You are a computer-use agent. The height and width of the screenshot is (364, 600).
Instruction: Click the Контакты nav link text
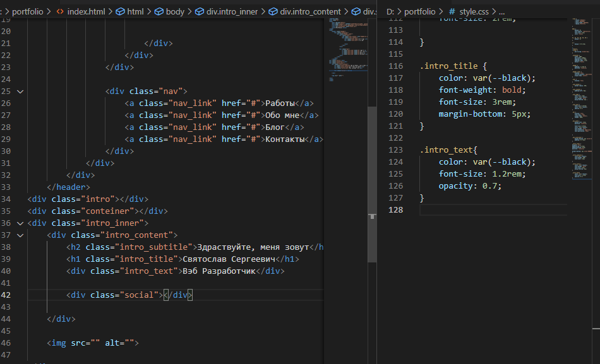(285, 139)
